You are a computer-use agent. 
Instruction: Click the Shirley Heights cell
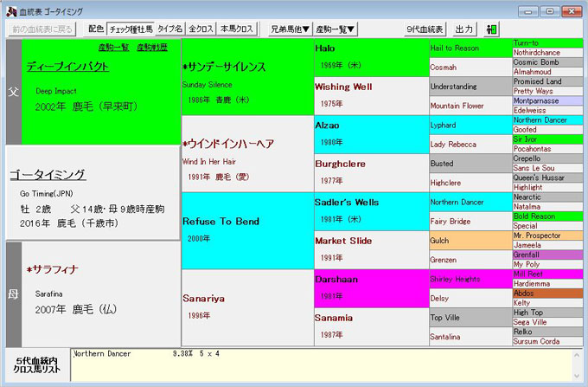click(470, 279)
